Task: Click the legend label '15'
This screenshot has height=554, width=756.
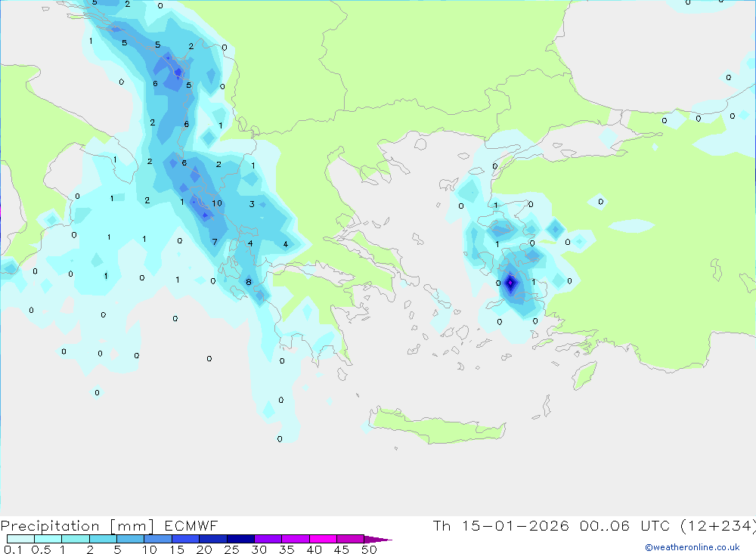Action: (x=177, y=549)
